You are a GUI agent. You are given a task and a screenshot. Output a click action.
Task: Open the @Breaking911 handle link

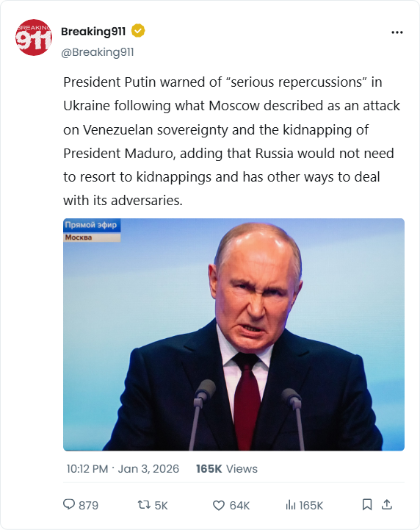[98, 52]
